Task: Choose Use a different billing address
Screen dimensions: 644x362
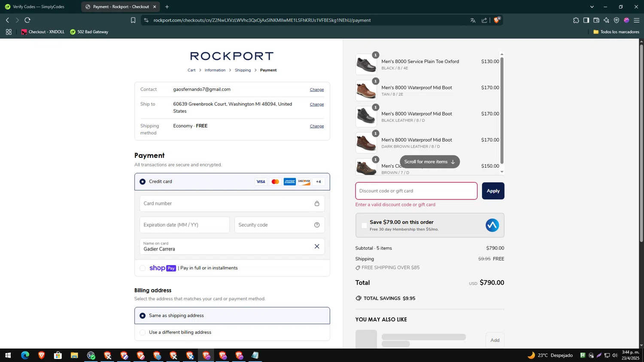Action: 143,332
